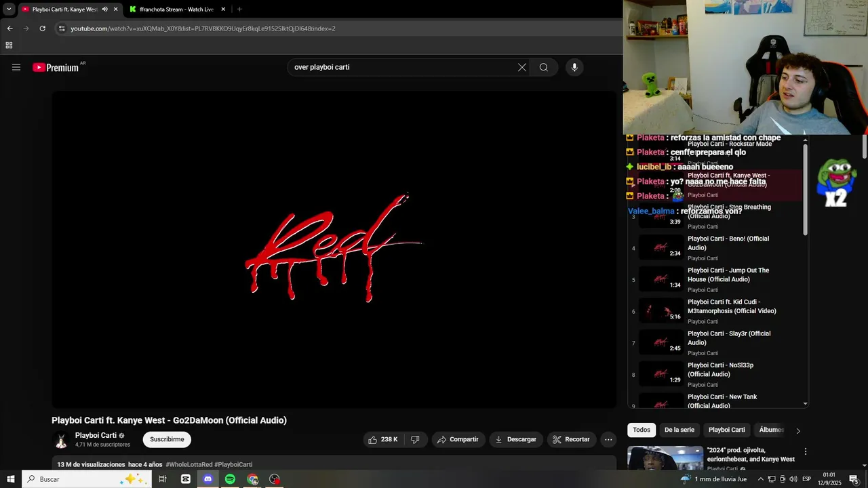Close the Playboi Carti YouTube tab
This screenshot has height=488, width=868.
[115, 9]
